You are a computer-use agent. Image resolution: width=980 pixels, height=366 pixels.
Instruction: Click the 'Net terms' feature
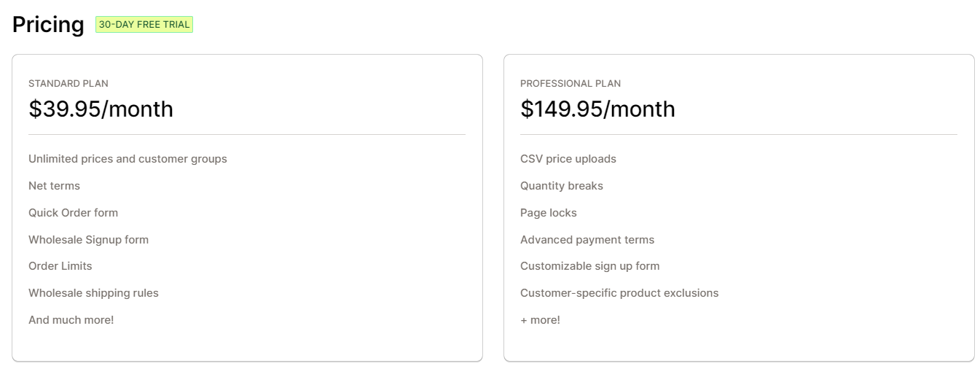tap(54, 186)
